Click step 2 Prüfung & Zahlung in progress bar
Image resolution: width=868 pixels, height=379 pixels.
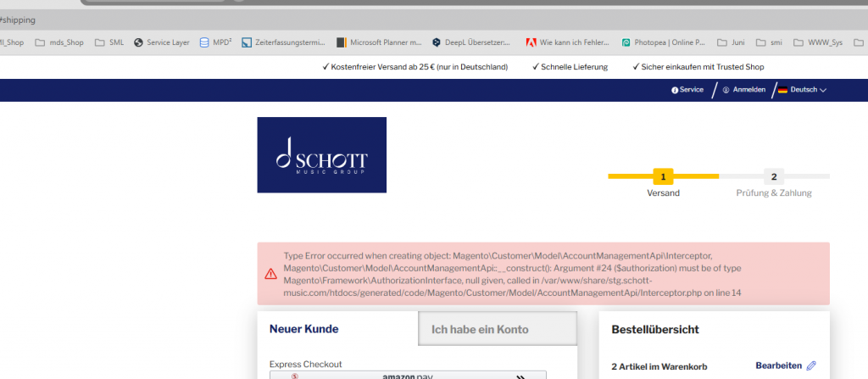pyautogui.click(x=773, y=177)
